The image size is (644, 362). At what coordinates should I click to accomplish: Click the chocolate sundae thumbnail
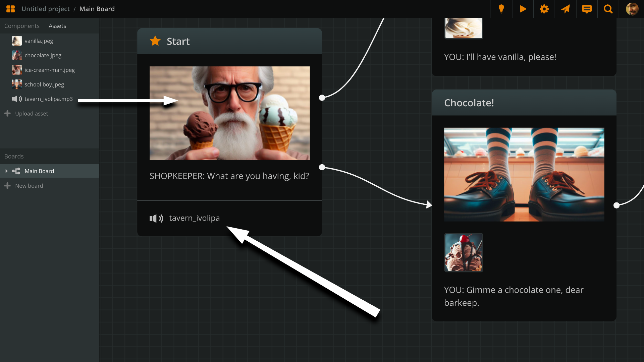click(x=464, y=252)
